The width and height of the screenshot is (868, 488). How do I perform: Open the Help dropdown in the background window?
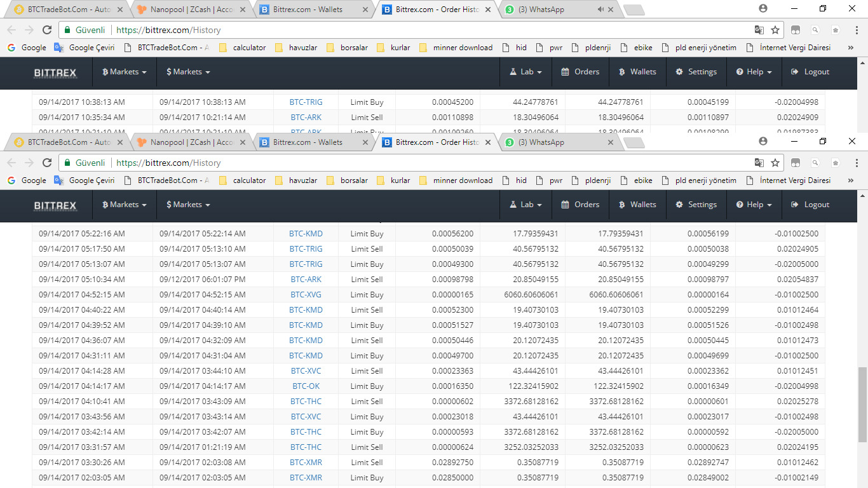click(754, 72)
